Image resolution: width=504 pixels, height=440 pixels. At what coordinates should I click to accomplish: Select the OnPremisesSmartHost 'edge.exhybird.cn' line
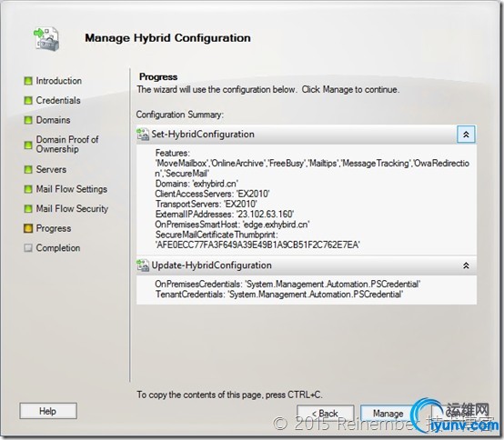pyautogui.click(x=232, y=225)
